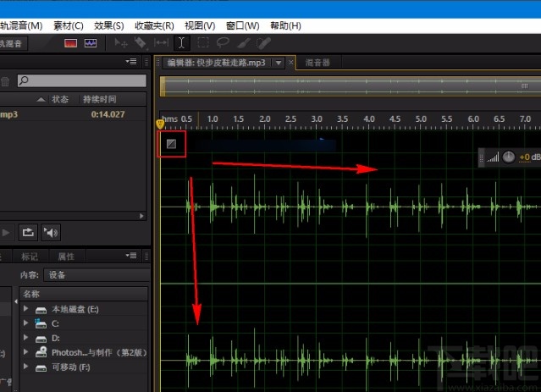Click the 编辑器: 快步皮鞋走路.mp3 tab
Screen dimensions: 541x392
pyautogui.click(x=217, y=63)
